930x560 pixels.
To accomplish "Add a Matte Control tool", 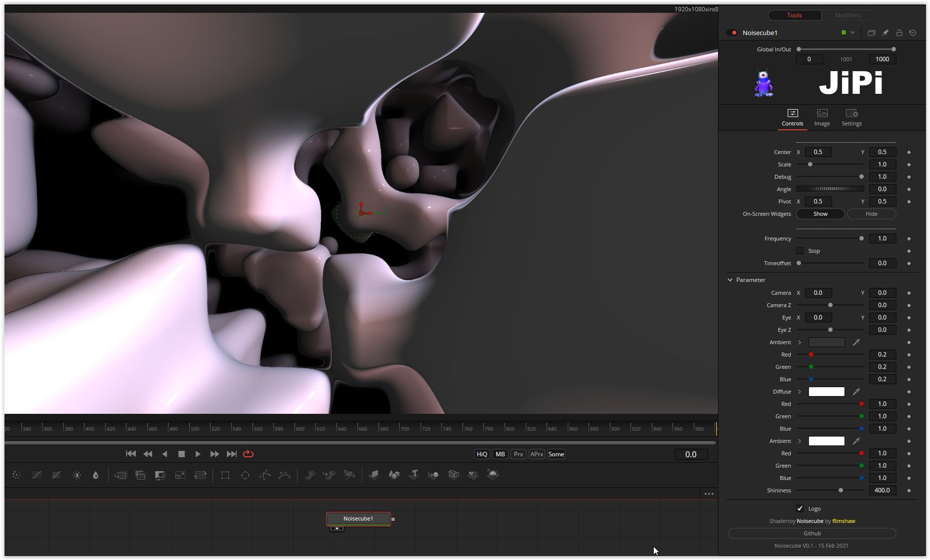I will 160,475.
